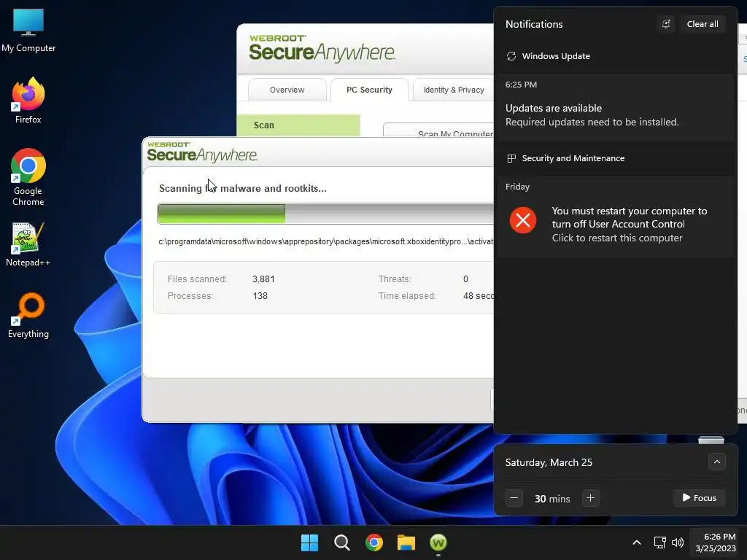The image size is (747, 560).
Task: Select Scan in the Webroot sidebar
Action: coord(298,125)
